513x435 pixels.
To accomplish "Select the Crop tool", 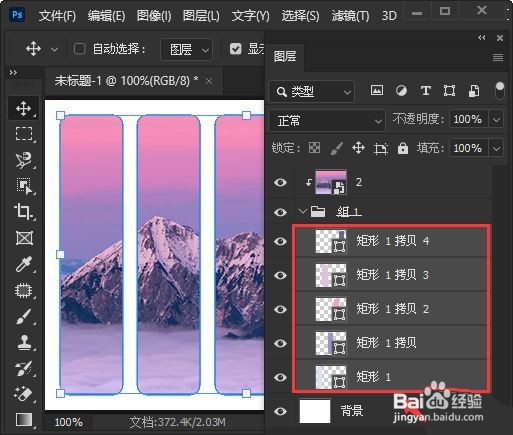I will [x=23, y=211].
